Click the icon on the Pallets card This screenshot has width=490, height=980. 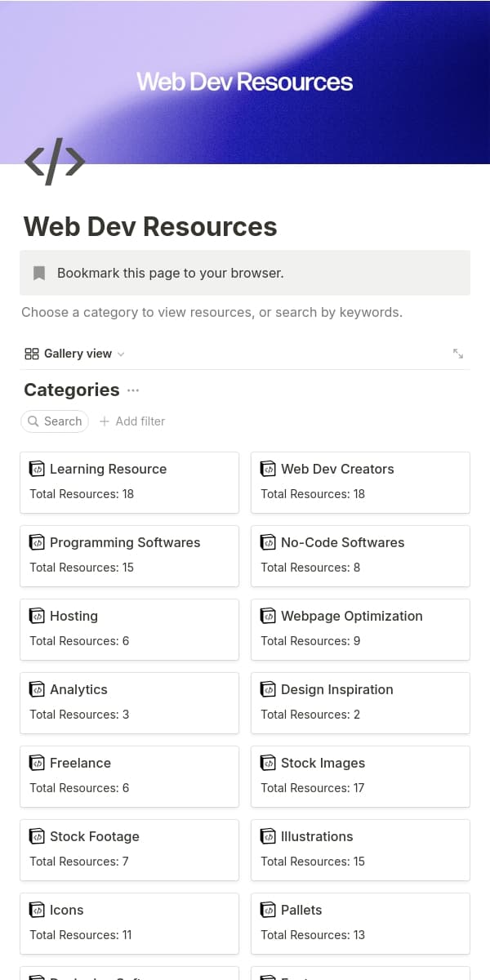(x=268, y=909)
